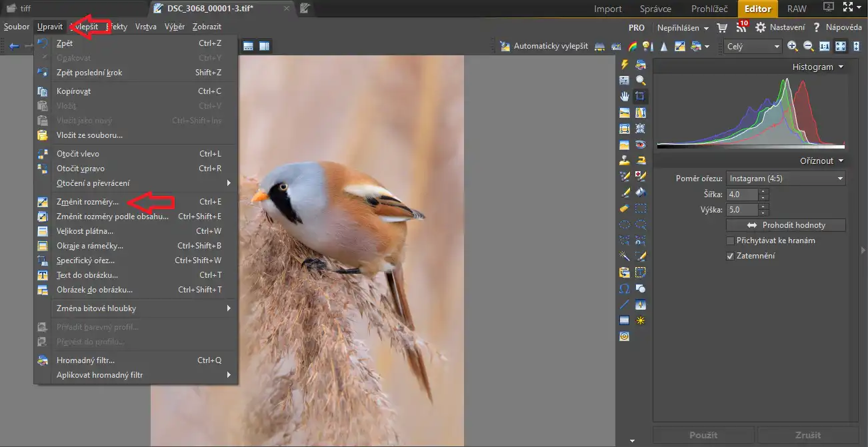Open the Celý zoom level dropdown
Viewport: 868px width, 447px height.
pos(753,46)
